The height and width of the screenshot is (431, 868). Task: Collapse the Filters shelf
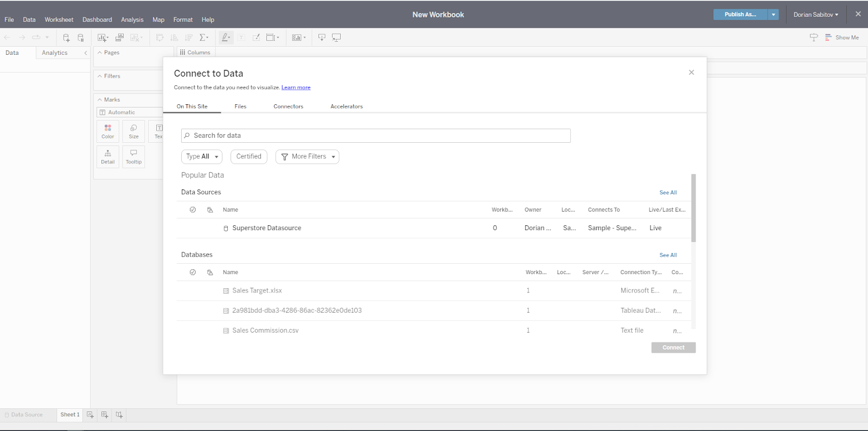100,76
